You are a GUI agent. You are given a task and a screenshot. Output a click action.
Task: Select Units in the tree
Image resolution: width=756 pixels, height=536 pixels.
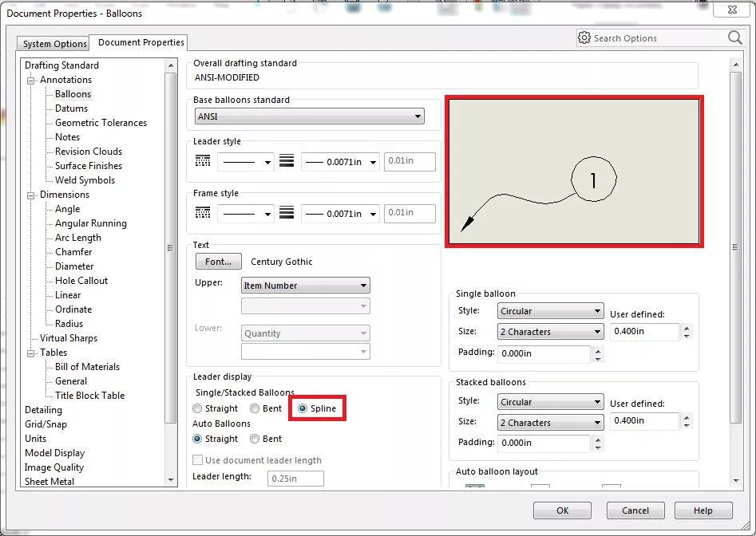click(36, 438)
